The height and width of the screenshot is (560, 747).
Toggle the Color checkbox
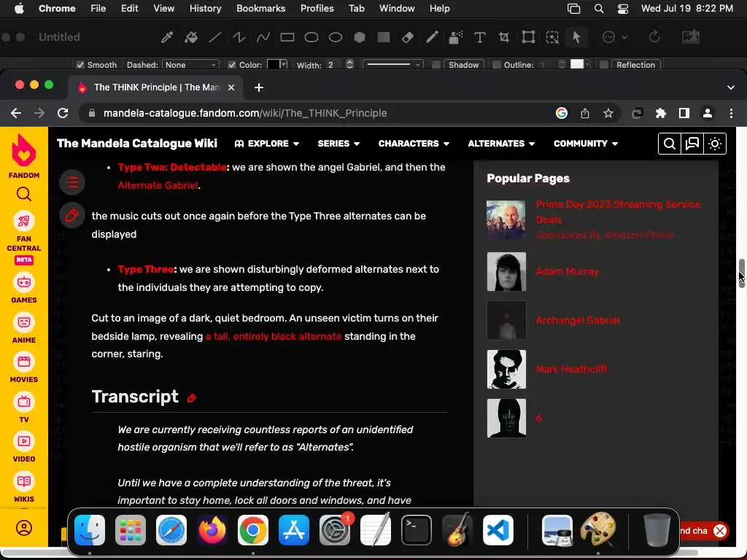click(x=232, y=65)
